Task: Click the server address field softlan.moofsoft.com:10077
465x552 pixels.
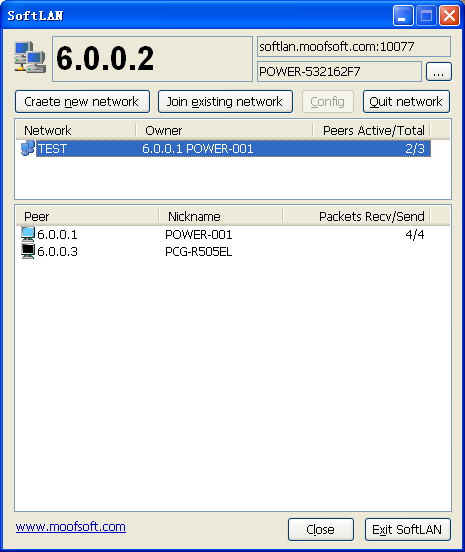Action: [354, 46]
